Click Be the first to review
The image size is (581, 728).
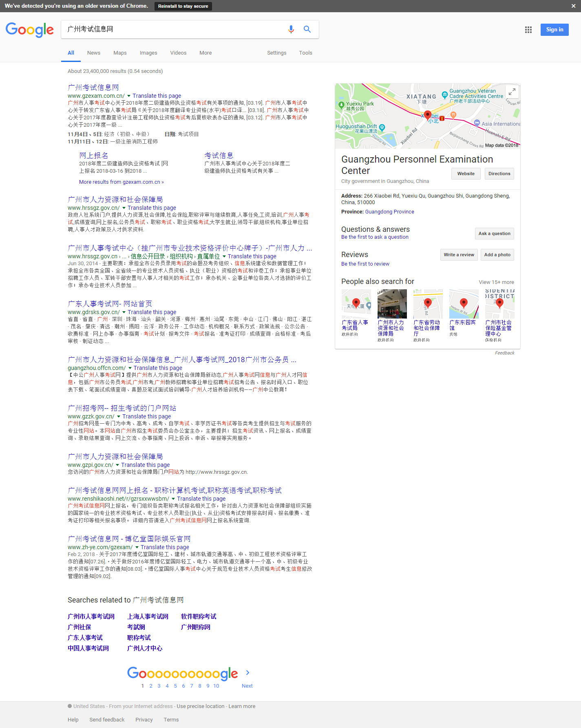[x=365, y=264]
